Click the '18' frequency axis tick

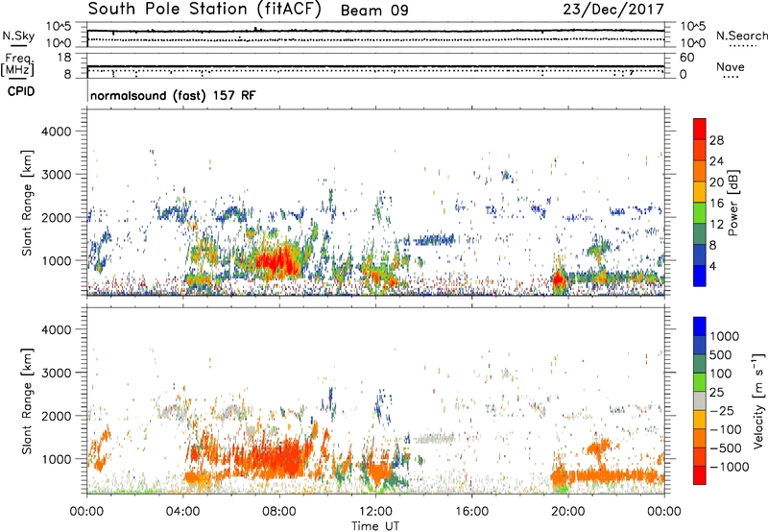click(x=63, y=58)
